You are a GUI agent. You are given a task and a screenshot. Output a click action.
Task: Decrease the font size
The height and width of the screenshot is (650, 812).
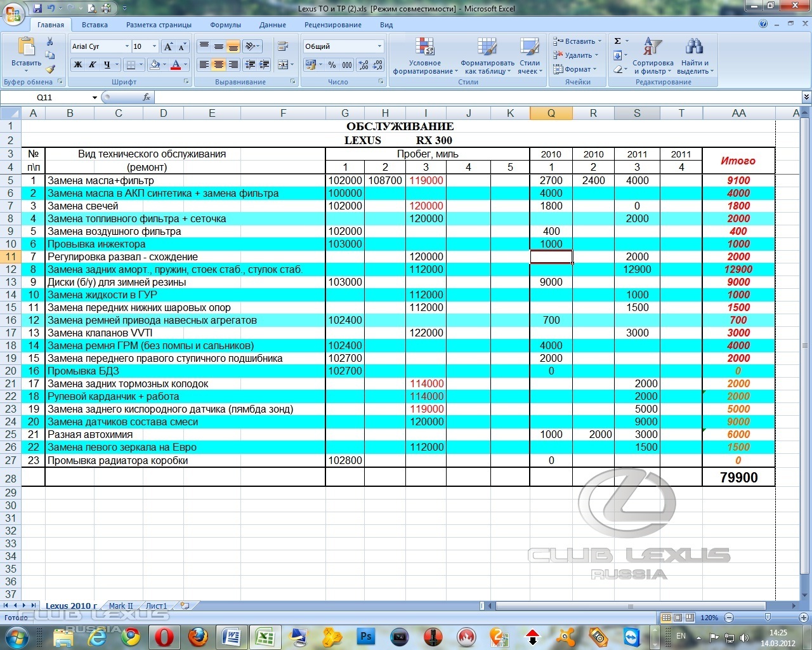tap(182, 46)
